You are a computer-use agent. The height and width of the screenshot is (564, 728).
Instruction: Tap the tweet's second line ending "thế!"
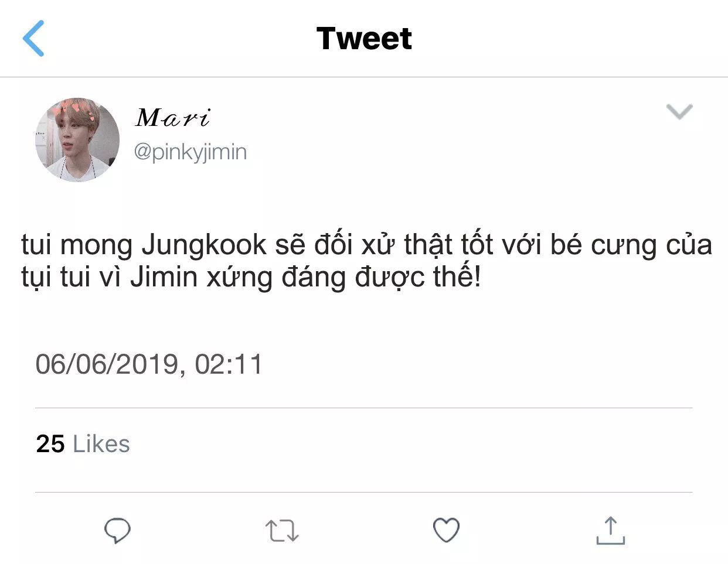(251, 276)
